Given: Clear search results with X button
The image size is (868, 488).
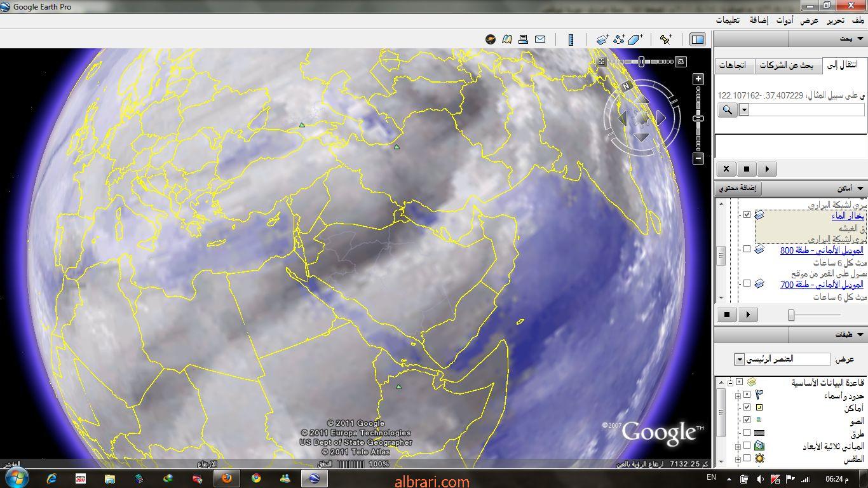Looking at the screenshot, I should pos(726,169).
